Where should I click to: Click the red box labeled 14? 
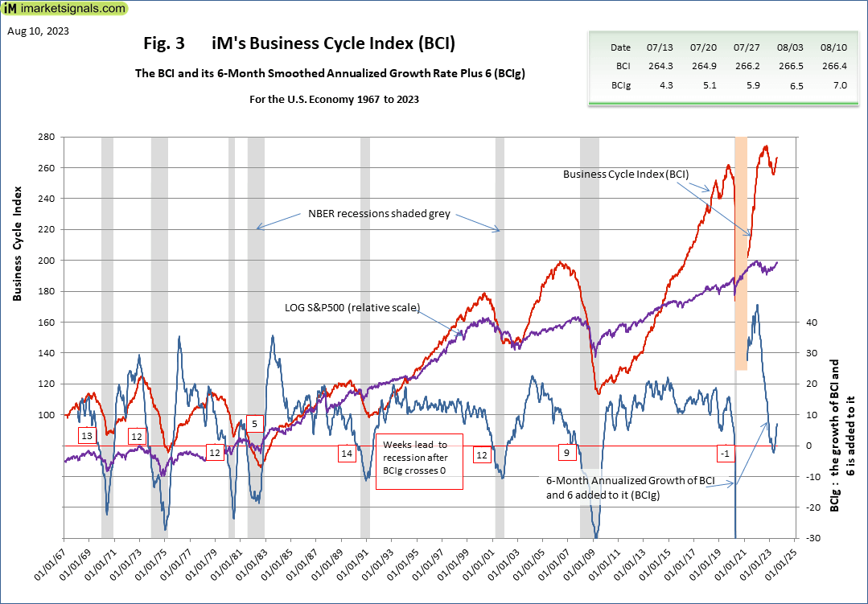(347, 454)
